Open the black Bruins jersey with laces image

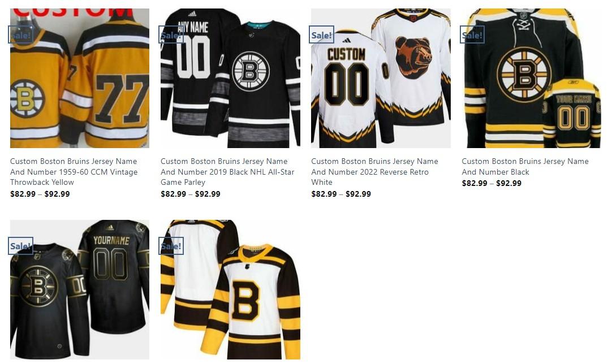531,79
